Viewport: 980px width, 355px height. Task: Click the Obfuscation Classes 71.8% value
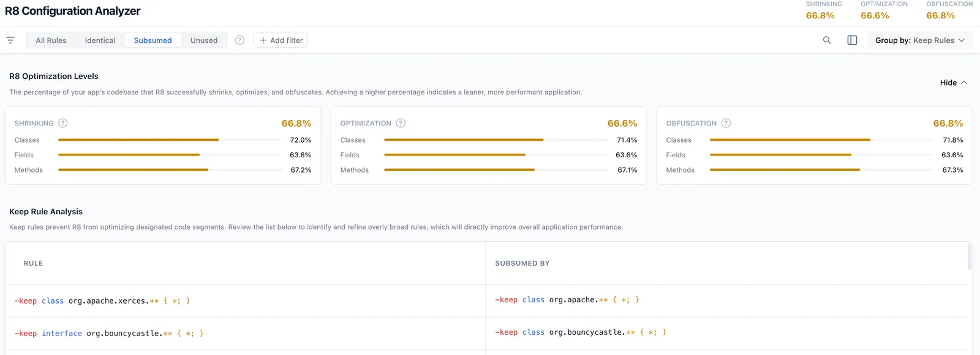point(953,140)
